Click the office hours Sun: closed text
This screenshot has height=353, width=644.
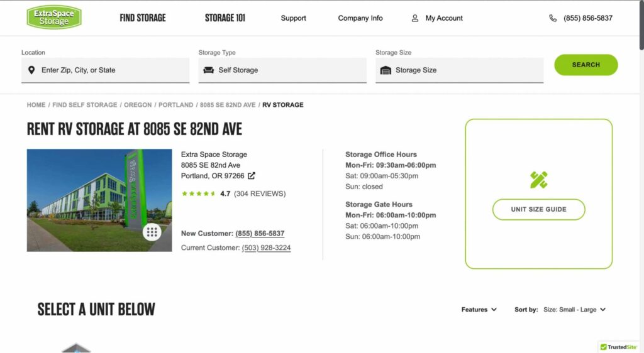coord(364,187)
